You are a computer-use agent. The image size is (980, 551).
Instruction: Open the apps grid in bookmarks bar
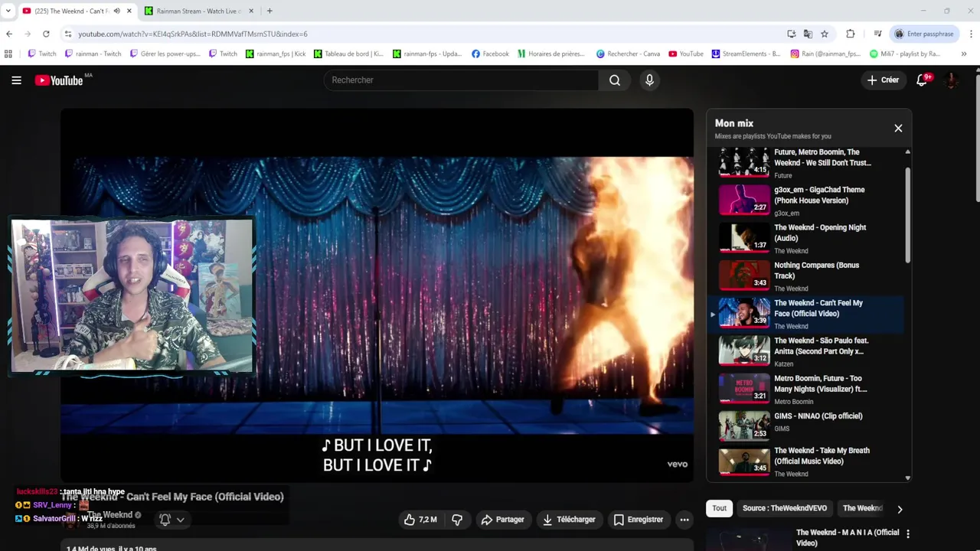coord(8,54)
